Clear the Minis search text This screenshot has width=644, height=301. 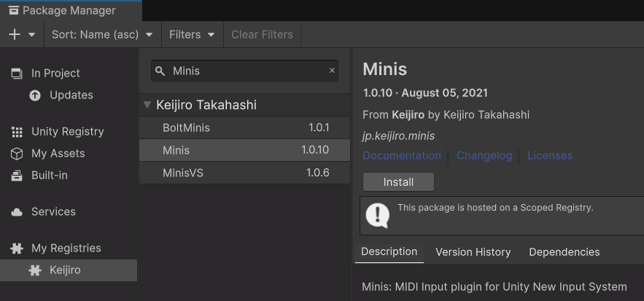[333, 71]
